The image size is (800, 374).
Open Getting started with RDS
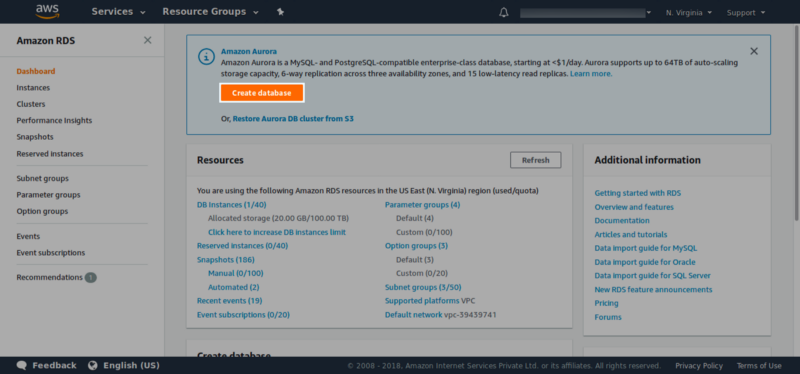[x=638, y=193]
